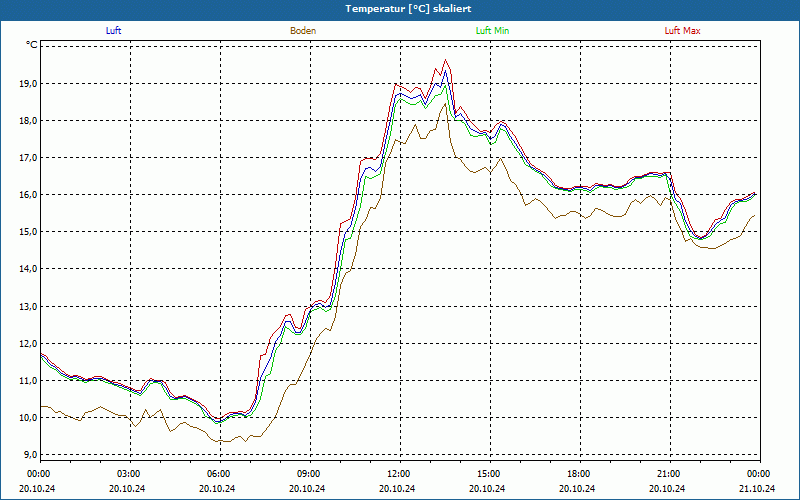Click the '11,0' y-axis value
Screen dimensions: 800x500
[x=29, y=381]
